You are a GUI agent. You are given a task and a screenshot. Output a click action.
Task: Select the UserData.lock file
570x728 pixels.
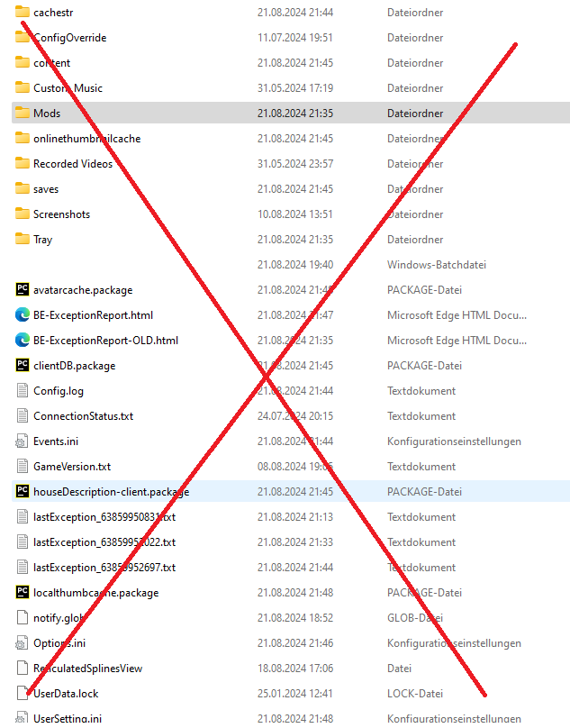66,694
